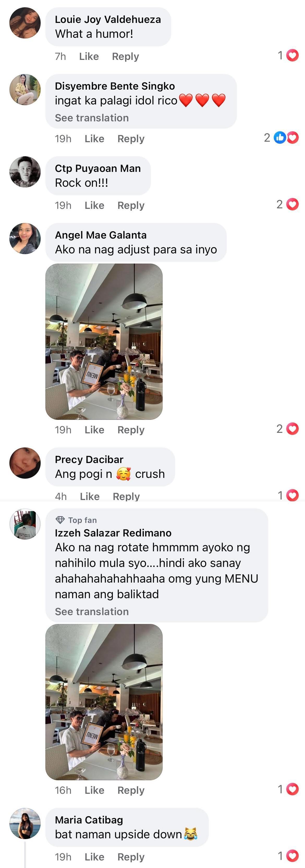
Task: Open Izzeh's attached rotated restaurant photo
Action: click(104, 702)
